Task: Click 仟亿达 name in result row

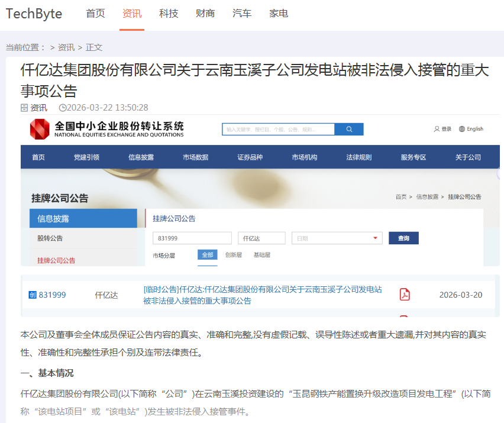Action: [x=106, y=295]
